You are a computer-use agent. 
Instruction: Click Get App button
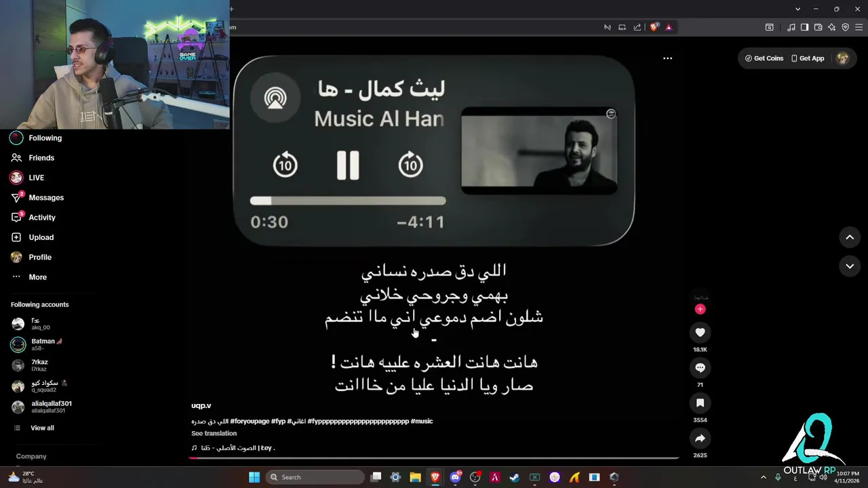808,58
